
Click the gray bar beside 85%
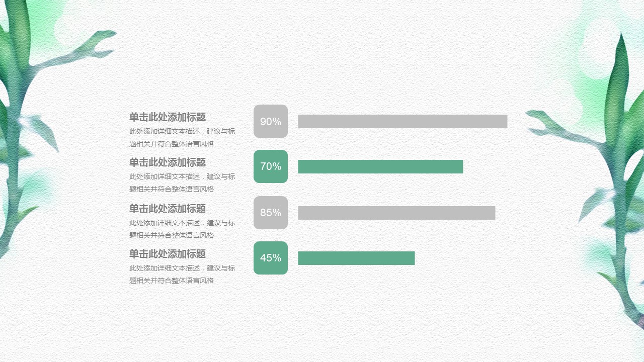[396, 213]
